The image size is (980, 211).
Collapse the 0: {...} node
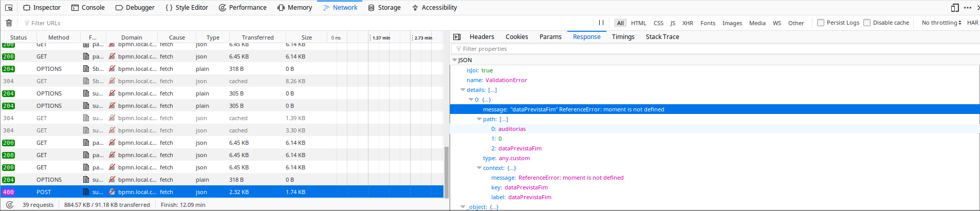click(x=471, y=100)
